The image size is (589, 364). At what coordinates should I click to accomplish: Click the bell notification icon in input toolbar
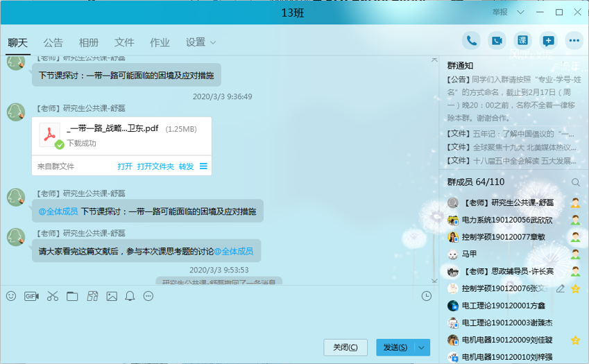pos(130,296)
